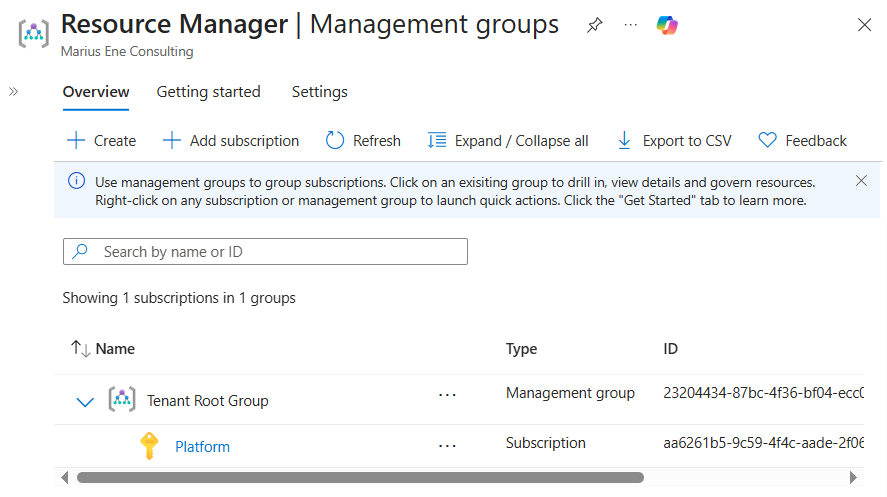Click the Resource Manager logo icon
This screenshot has width=887, height=497.
pos(34,33)
